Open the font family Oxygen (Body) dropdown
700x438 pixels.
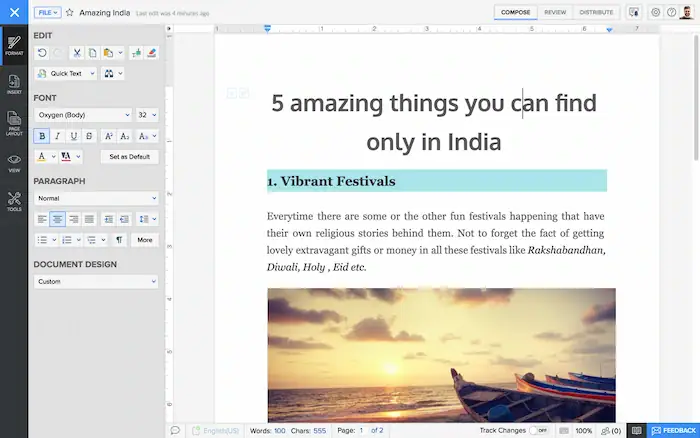tap(83, 114)
